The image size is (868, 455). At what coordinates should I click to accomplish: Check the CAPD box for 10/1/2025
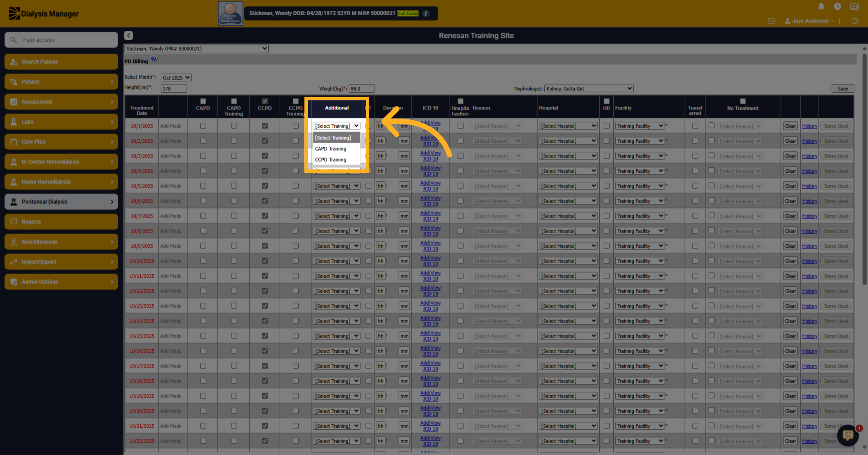pos(203,126)
